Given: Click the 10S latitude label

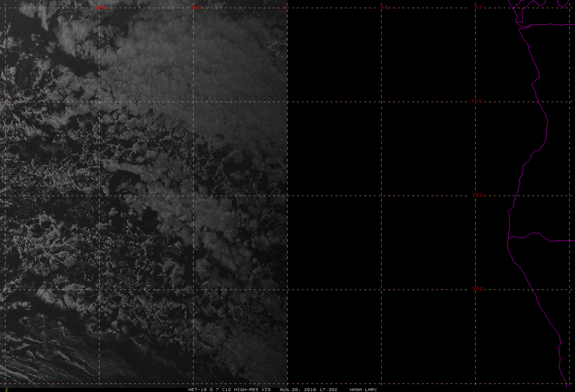Looking at the screenshot, I should (x=477, y=101).
